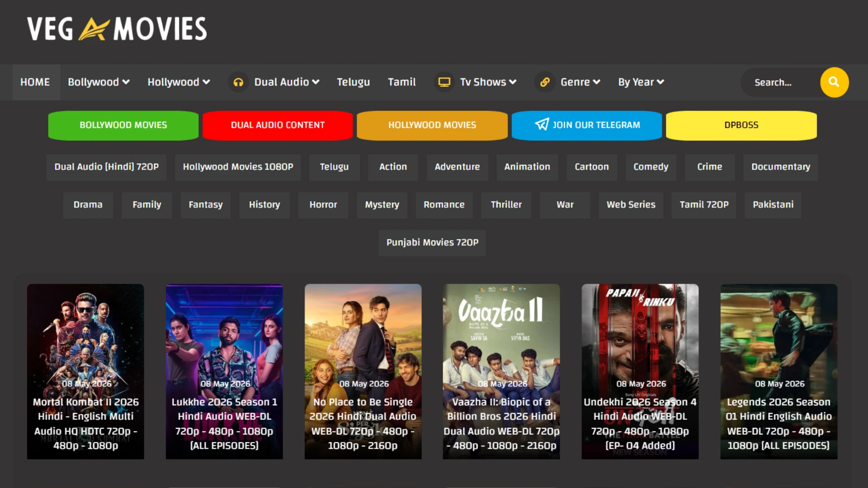Click the red DUAL AUDIO CONTENT button
868x488 pixels.
click(278, 125)
